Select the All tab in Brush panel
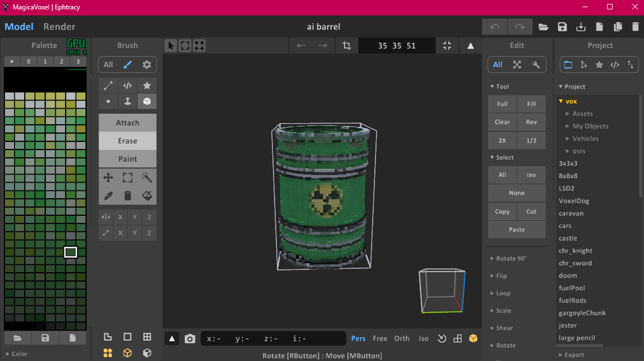Image resolution: width=644 pixels, height=361 pixels. click(x=108, y=65)
